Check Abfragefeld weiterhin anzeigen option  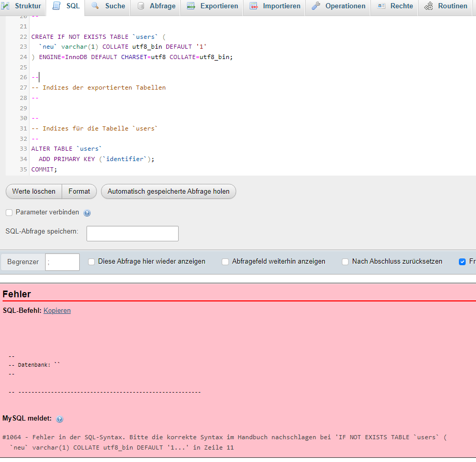click(x=225, y=262)
